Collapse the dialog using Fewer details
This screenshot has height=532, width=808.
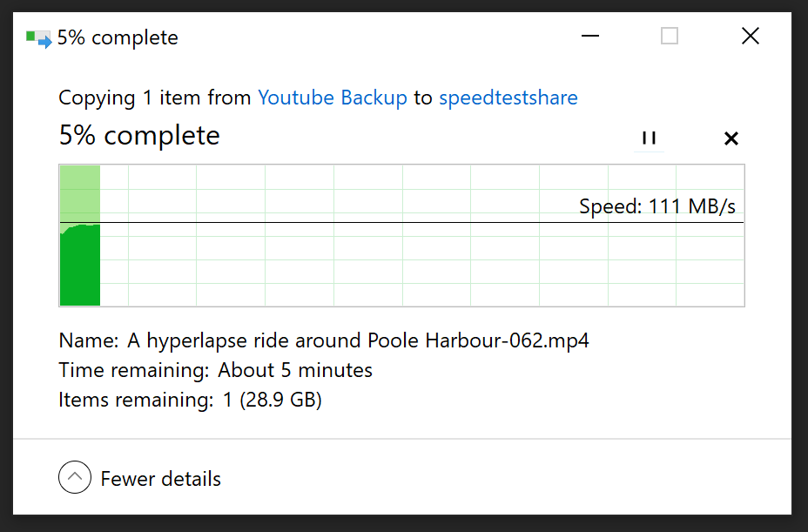point(160,477)
